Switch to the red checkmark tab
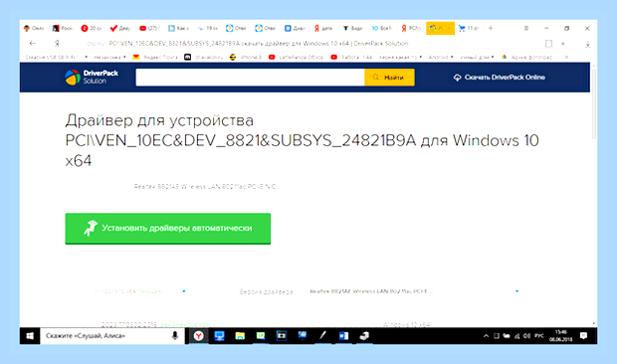The width and height of the screenshot is (617, 364). pos(120,28)
